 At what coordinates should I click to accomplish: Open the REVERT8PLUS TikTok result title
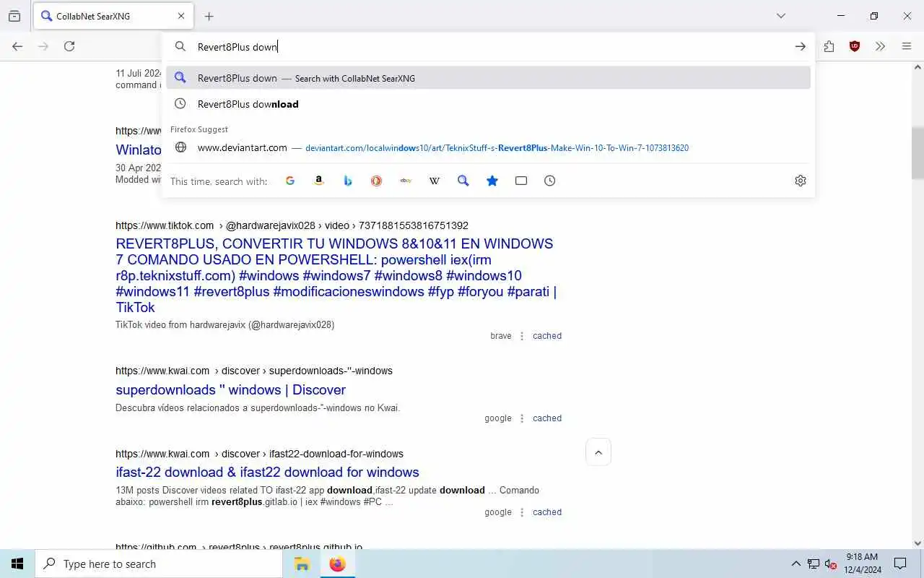click(336, 275)
